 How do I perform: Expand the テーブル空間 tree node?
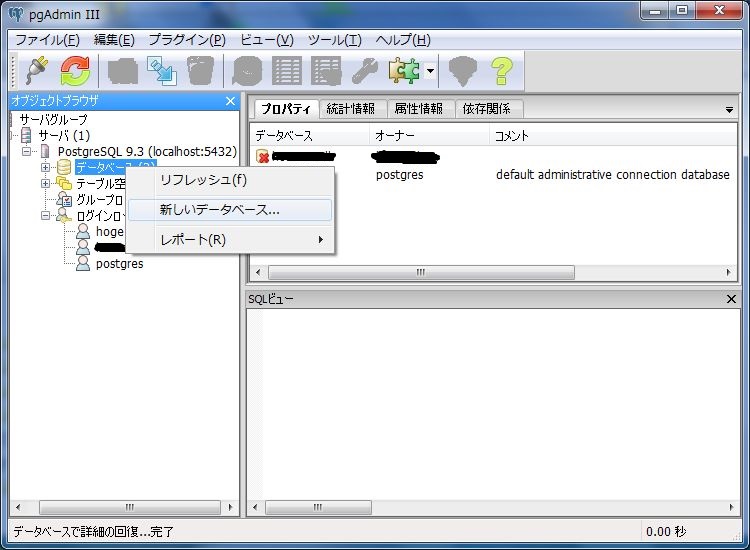point(45,184)
